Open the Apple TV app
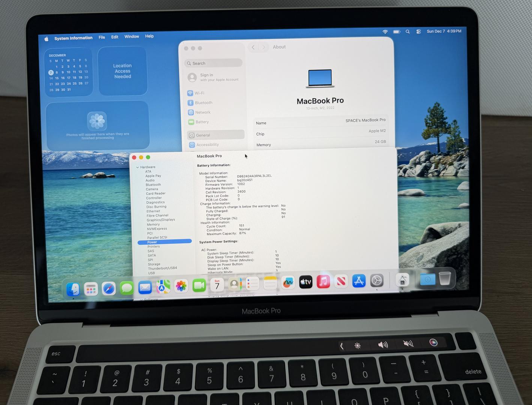532x405 pixels. [x=306, y=282]
